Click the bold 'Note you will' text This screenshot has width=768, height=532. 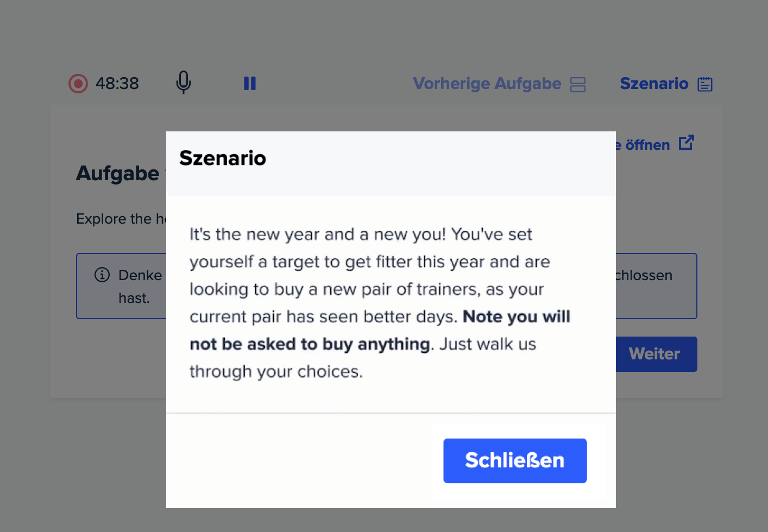click(x=517, y=316)
